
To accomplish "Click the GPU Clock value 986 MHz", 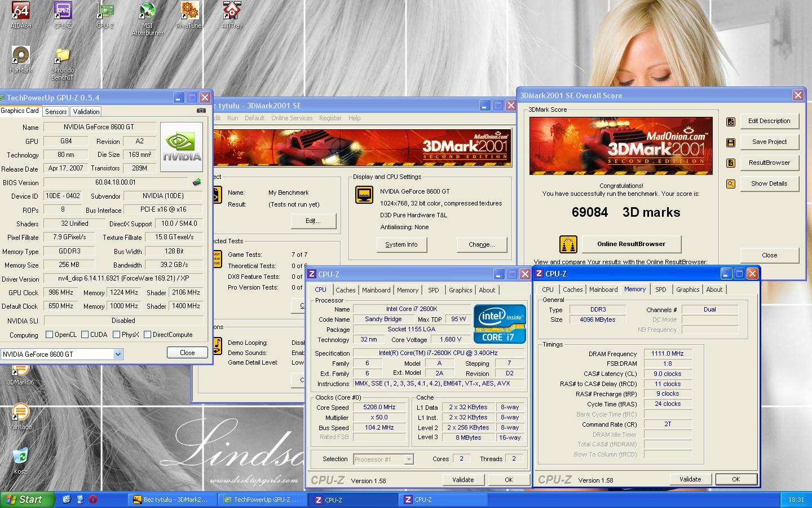I will pyautogui.click(x=60, y=292).
